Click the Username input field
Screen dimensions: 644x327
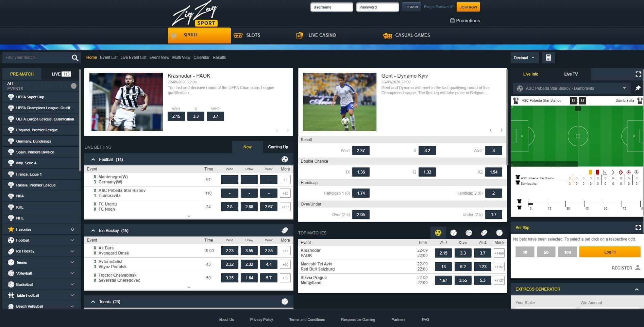pyautogui.click(x=332, y=7)
